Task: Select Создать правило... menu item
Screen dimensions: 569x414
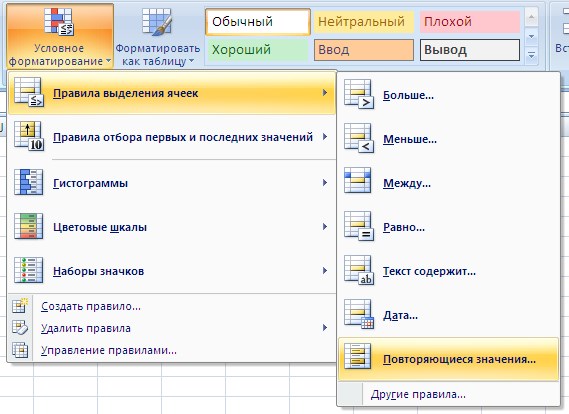Action: (x=172, y=306)
